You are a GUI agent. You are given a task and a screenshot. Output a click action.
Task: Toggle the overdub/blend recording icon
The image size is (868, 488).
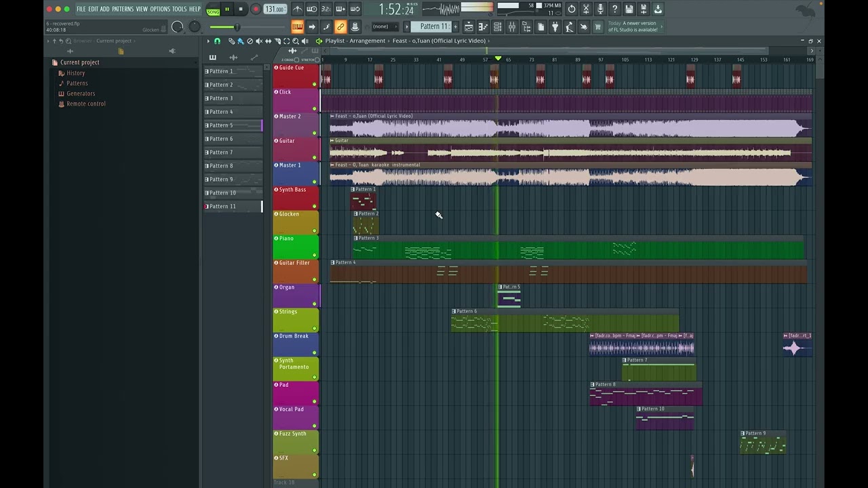[x=340, y=9]
